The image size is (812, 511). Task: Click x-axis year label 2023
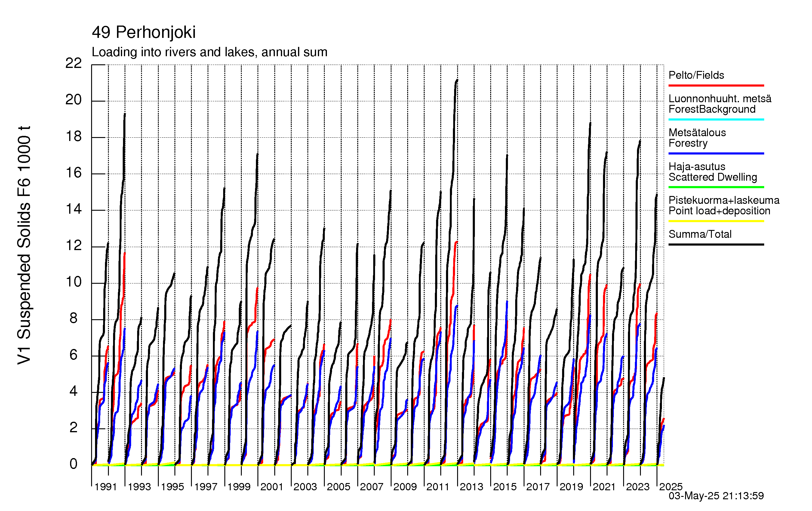(638, 487)
